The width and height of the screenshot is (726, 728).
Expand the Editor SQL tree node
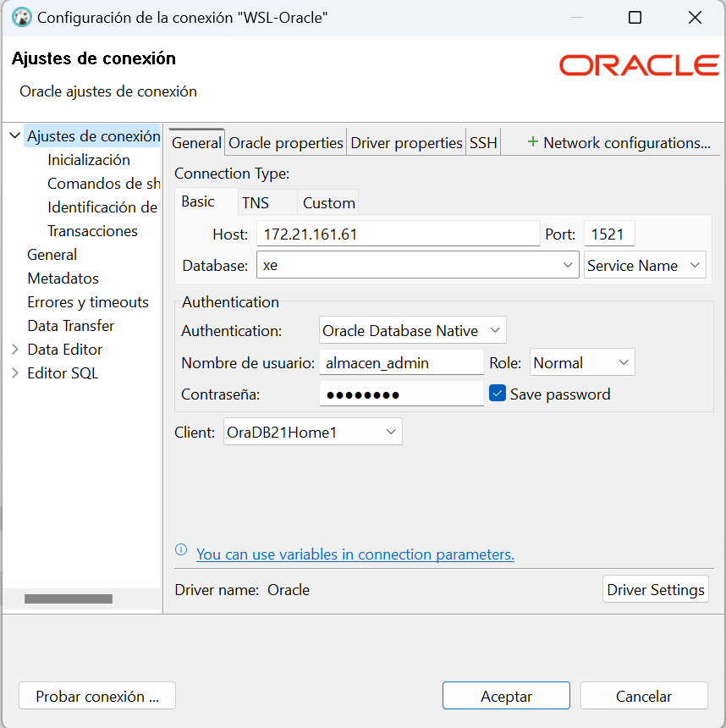(15, 372)
